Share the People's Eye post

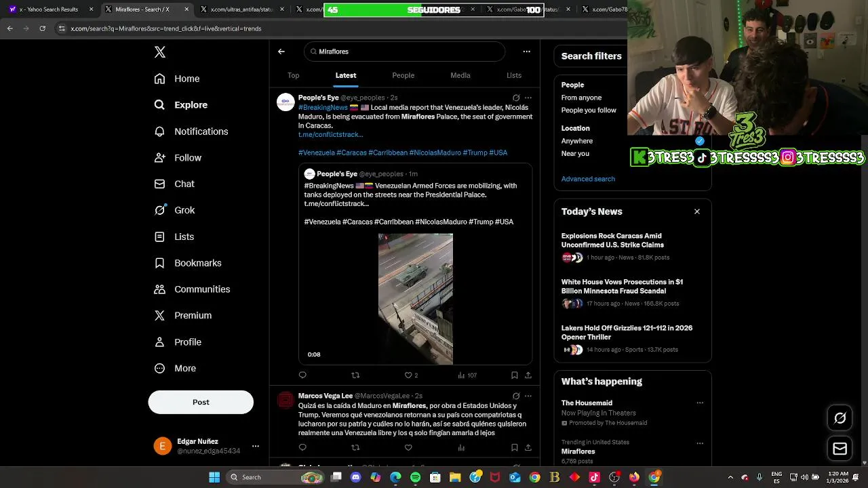click(528, 375)
